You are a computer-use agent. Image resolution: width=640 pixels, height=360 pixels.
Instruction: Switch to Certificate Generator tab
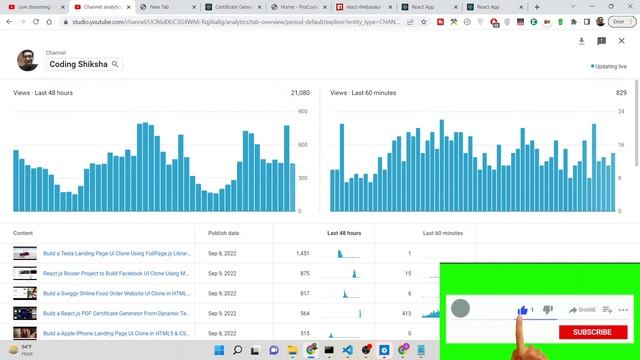233,7
